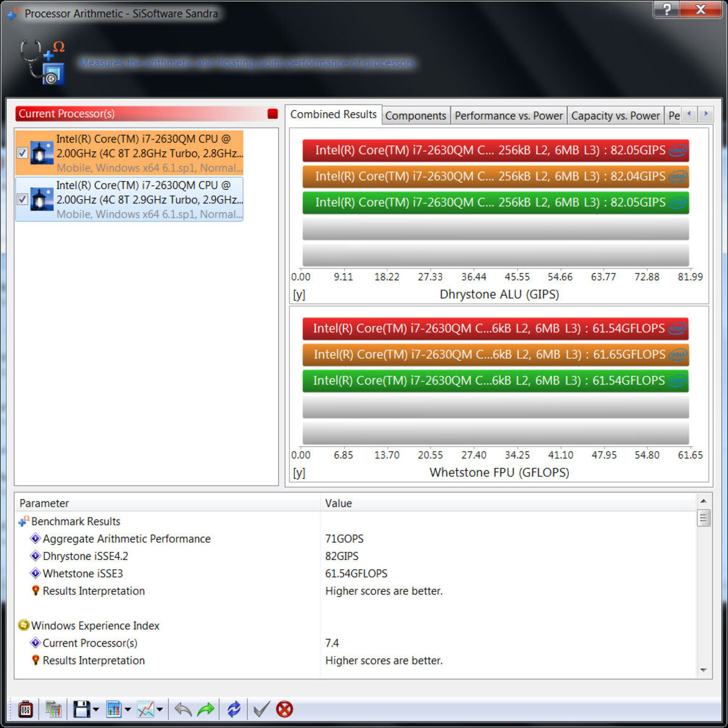Open the options panel icon in the toolbar
This screenshot has width=728, height=728.
[x=25, y=709]
